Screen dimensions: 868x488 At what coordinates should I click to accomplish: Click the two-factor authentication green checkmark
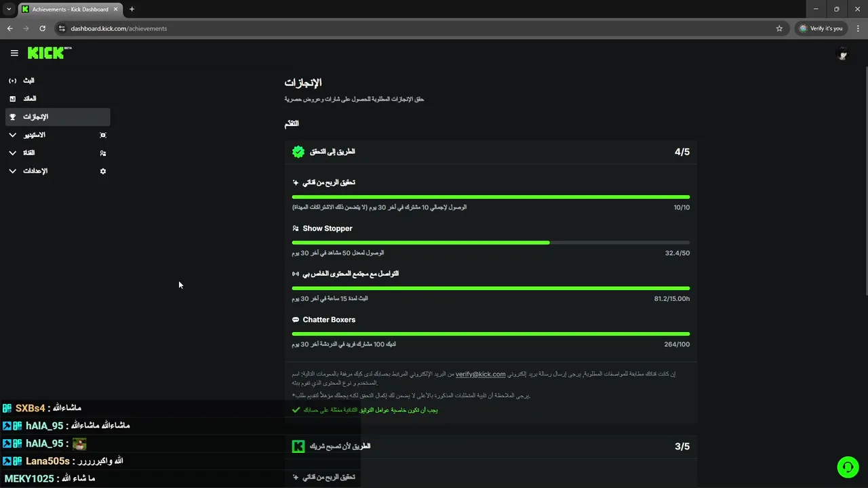pyautogui.click(x=296, y=410)
